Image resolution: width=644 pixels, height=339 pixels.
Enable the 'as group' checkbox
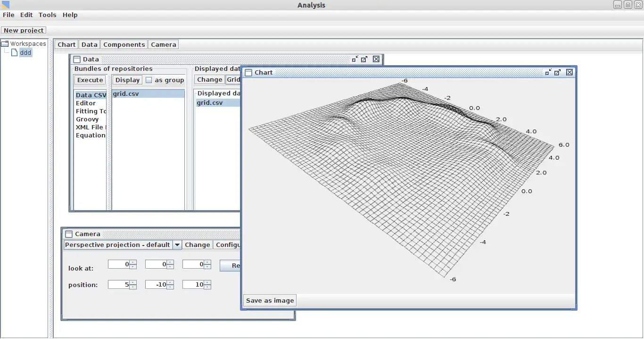click(x=149, y=80)
